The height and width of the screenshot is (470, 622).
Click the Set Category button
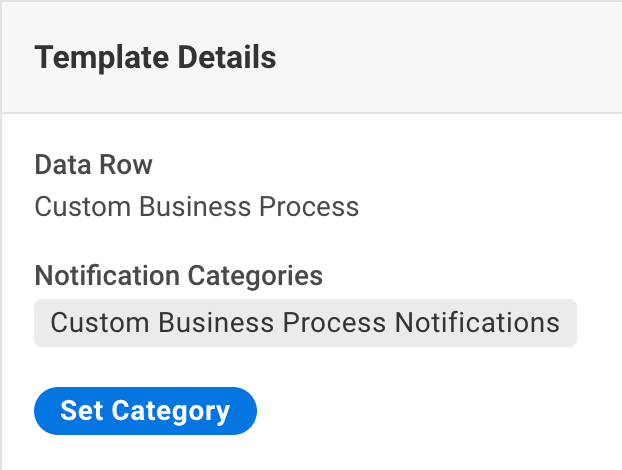point(145,411)
